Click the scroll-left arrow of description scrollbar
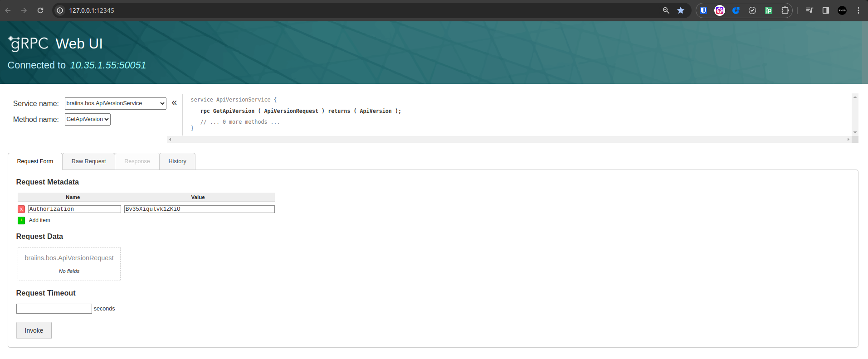868x359 pixels. point(170,139)
